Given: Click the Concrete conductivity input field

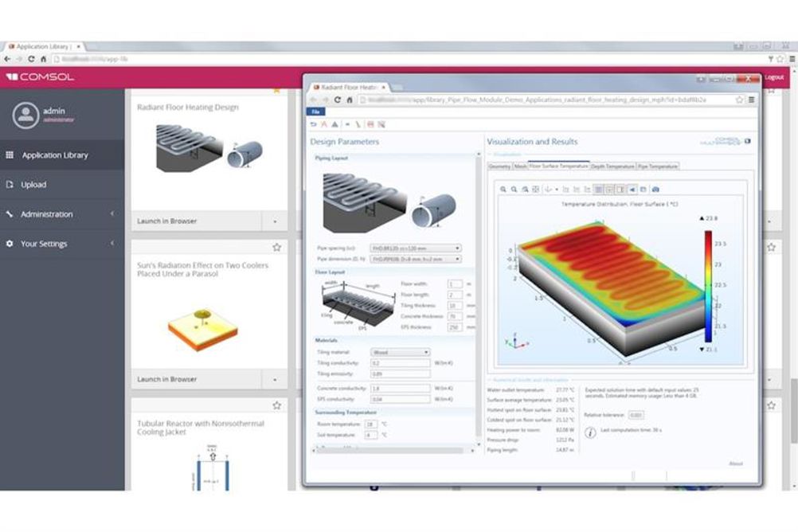Looking at the screenshot, I should pyautogui.click(x=400, y=389).
